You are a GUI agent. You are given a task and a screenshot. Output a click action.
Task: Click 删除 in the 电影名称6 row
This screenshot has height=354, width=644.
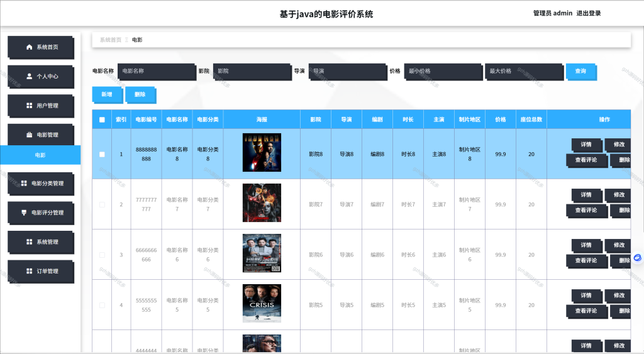pos(621,261)
